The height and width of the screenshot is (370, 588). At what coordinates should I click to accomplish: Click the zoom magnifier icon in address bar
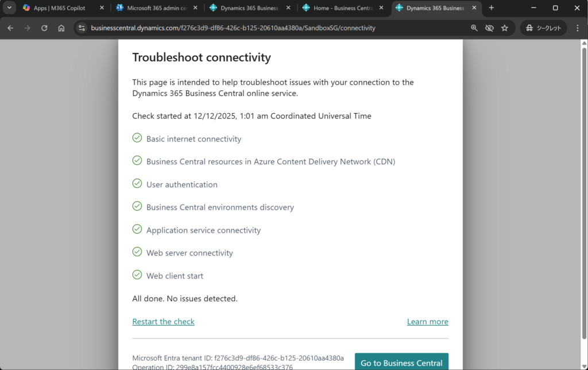click(x=474, y=28)
